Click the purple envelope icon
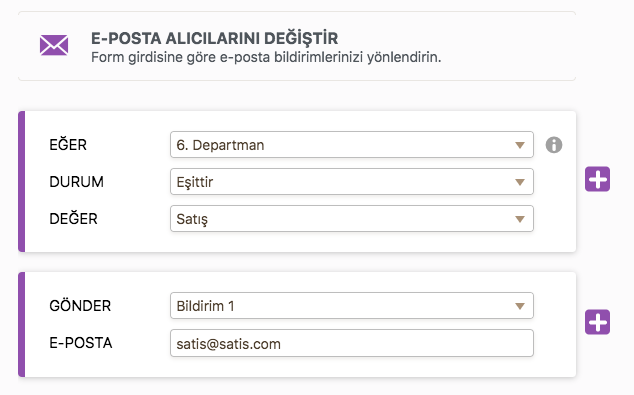Screen dimensions: 634x395 (x=54, y=45)
